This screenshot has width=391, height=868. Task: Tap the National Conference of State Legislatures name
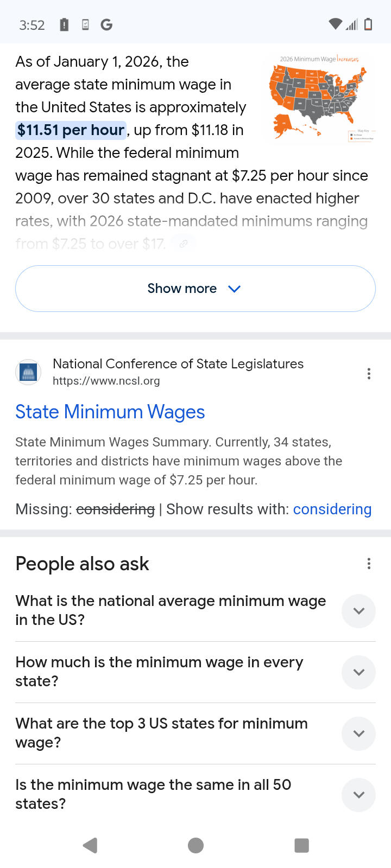(x=178, y=363)
